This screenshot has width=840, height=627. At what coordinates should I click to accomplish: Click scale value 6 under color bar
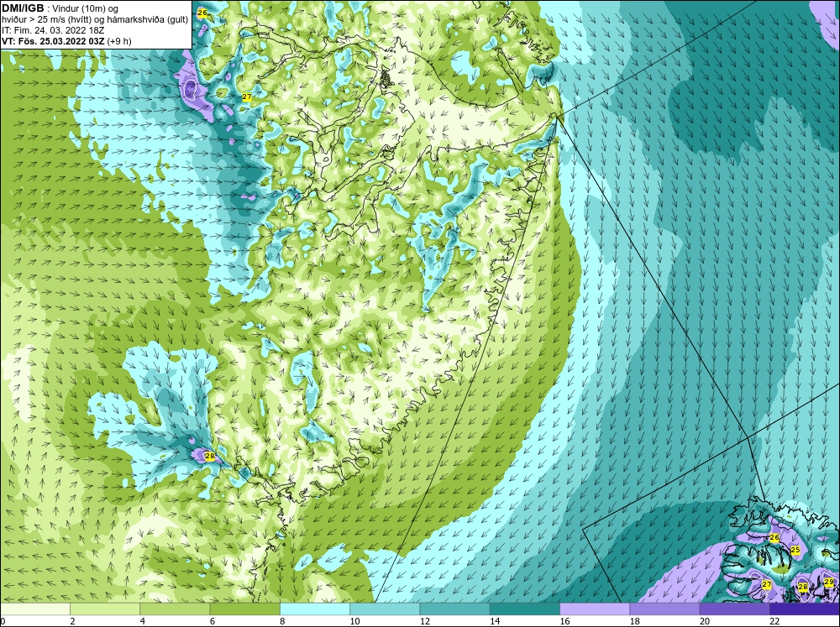click(213, 621)
